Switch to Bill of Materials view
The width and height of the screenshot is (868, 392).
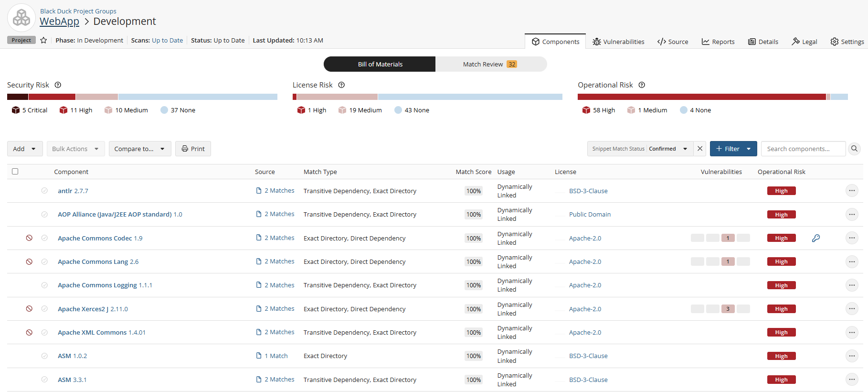[380, 64]
